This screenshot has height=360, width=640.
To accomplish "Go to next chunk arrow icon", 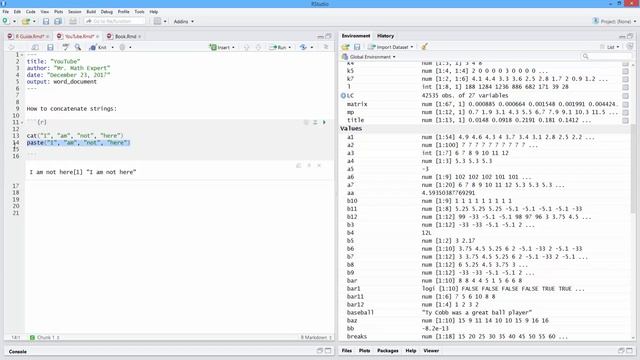I will [x=258, y=47].
